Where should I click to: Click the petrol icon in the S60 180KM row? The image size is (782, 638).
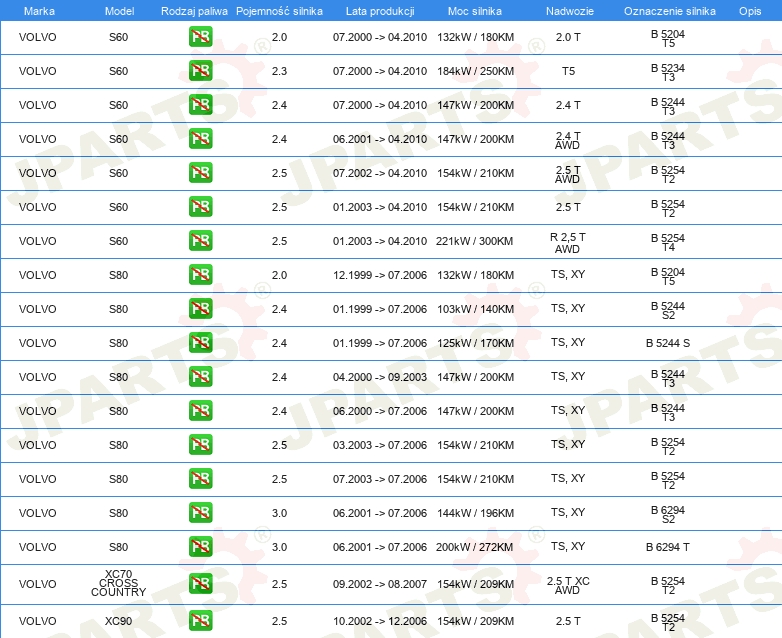pyautogui.click(x=200, y=37)
